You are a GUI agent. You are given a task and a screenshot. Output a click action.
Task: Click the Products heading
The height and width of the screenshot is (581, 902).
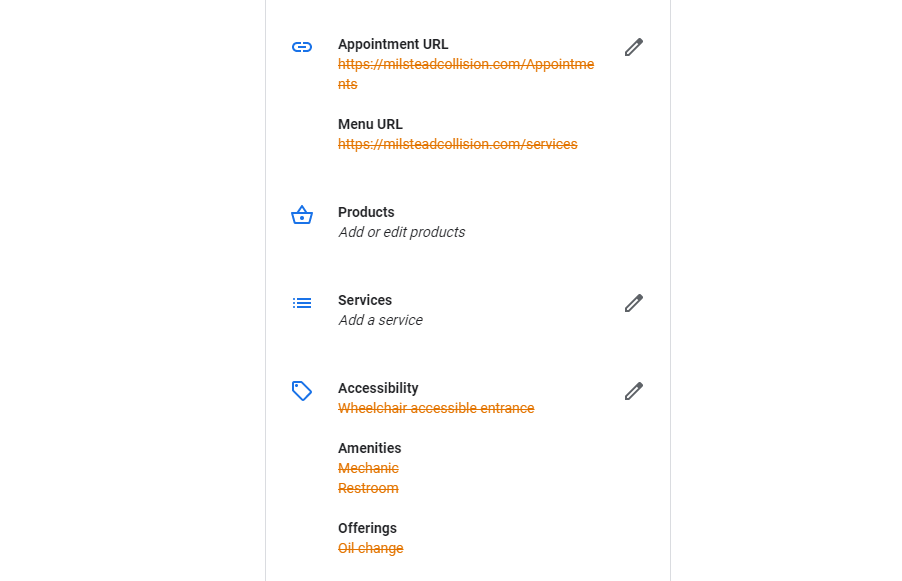(x=366, y=212)
